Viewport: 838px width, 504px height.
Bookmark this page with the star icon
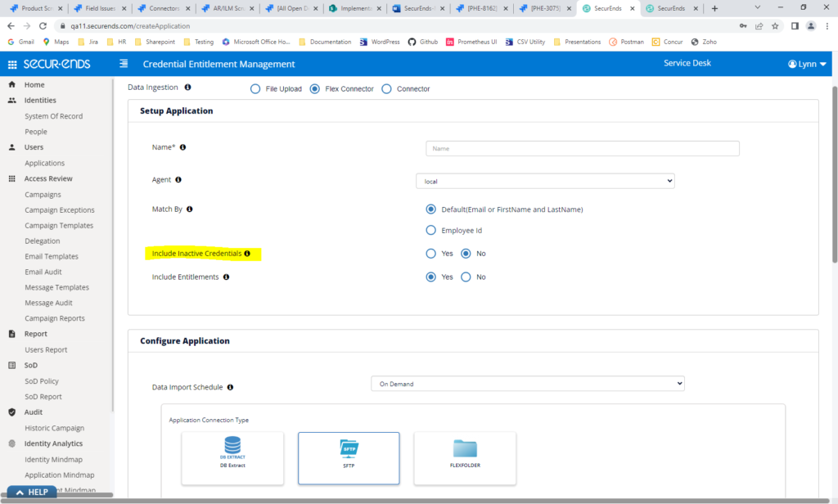[x=775, y=25]
